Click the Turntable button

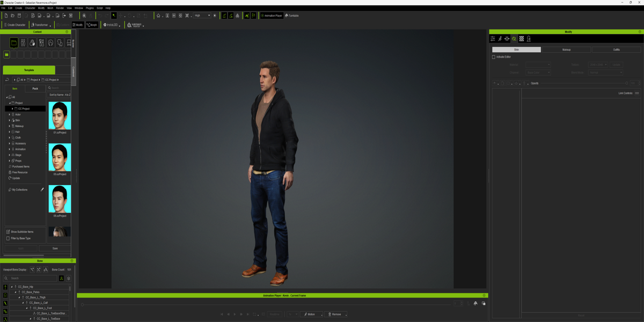point(292,16)
